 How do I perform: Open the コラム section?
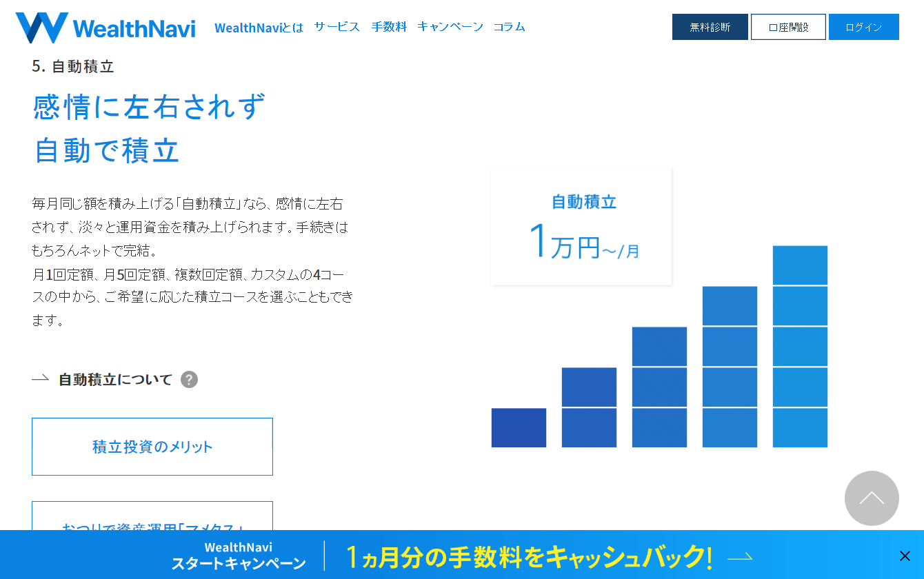[509, 26]
